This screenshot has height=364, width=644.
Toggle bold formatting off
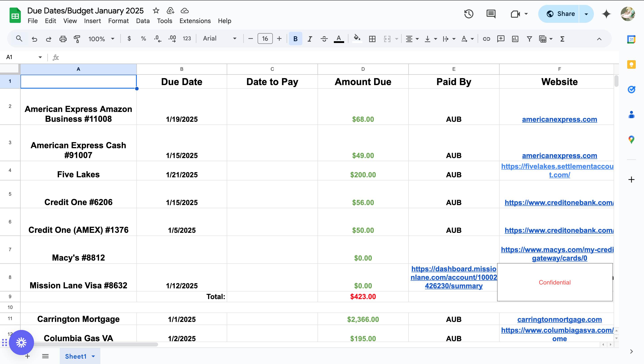pos(295,39)
